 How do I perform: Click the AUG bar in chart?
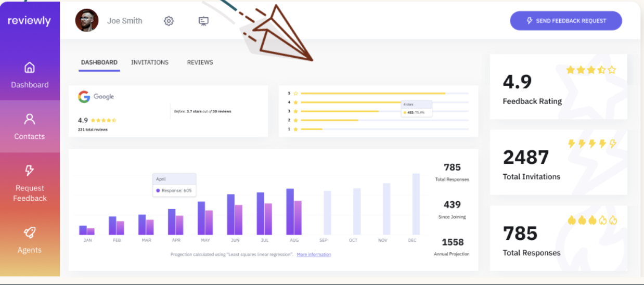click(294, 212)
